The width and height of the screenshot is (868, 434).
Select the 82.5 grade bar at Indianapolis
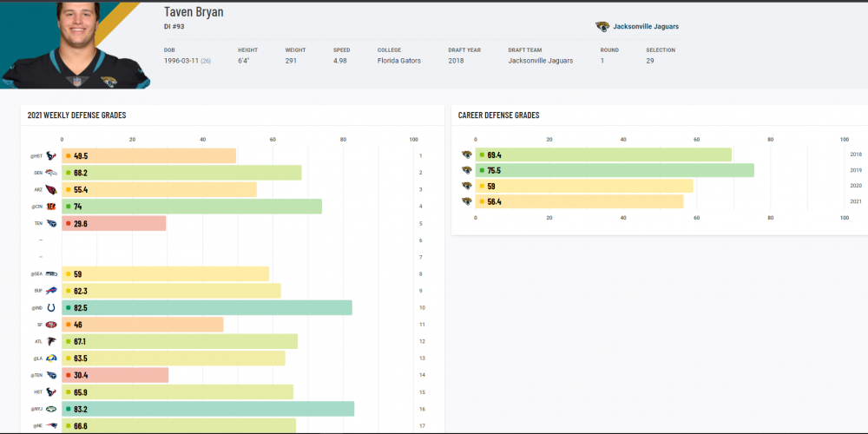coord(207,308)
